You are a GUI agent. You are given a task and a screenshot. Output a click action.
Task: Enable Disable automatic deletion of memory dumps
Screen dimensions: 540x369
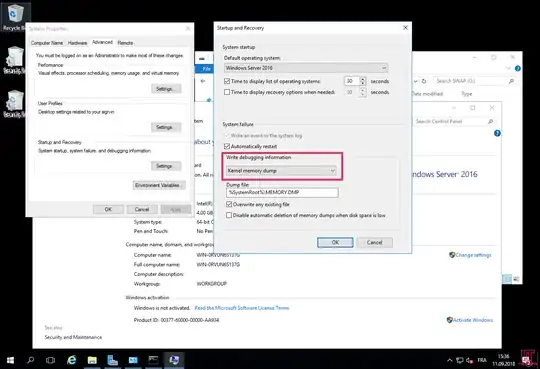229,215
